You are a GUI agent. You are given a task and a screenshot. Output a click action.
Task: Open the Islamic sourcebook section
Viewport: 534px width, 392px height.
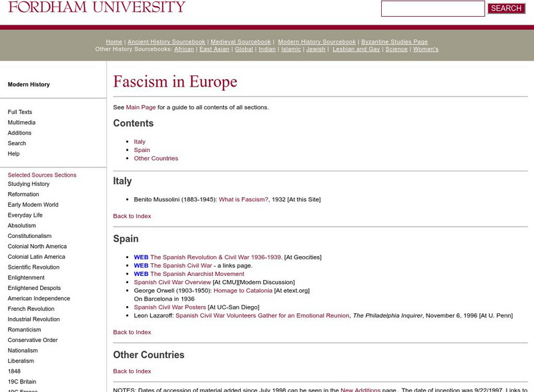click(x=291, y=49)
